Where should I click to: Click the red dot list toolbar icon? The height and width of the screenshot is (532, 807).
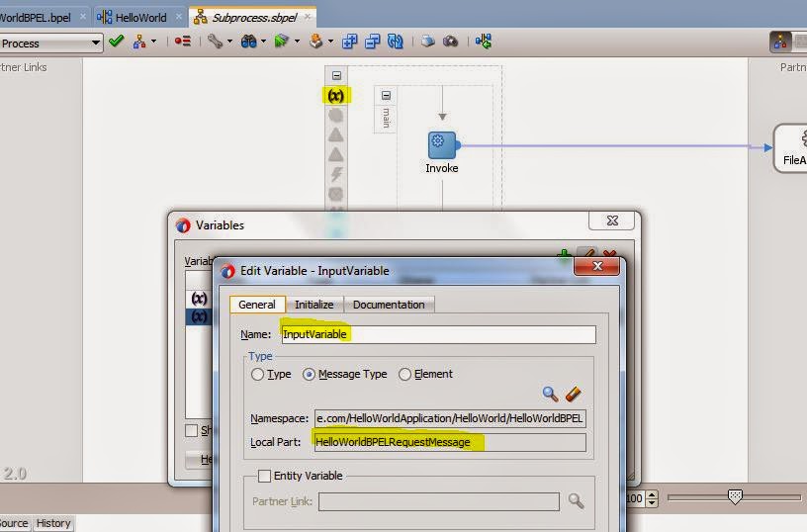[x=182, y=42]
